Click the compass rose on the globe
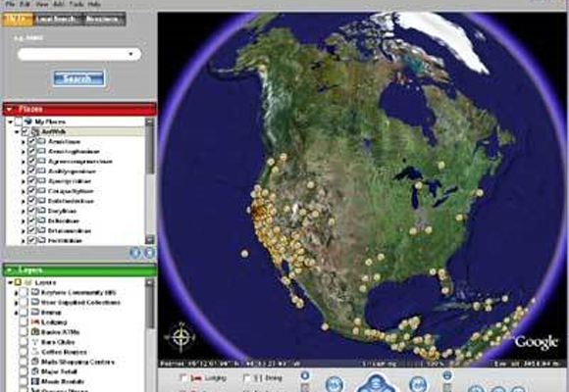This screenshot has height=392, width=569. click(x=181, y=336)
